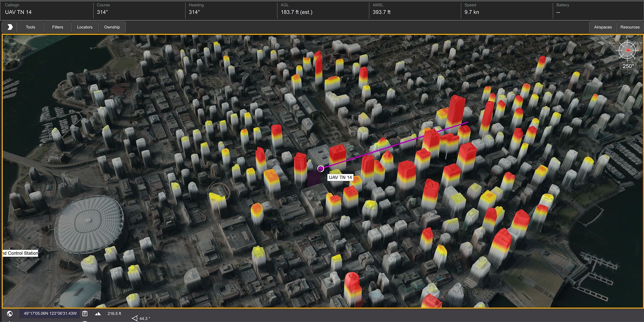The width and height of the screenshot is (644, 322).
Task: Expand the Locators menu
Action: (x=84, y=27)
